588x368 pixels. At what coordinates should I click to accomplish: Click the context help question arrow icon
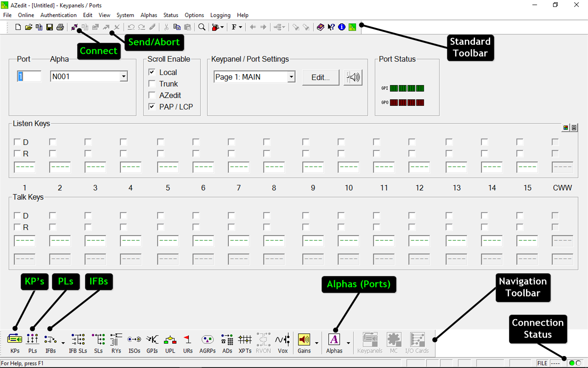331,27
